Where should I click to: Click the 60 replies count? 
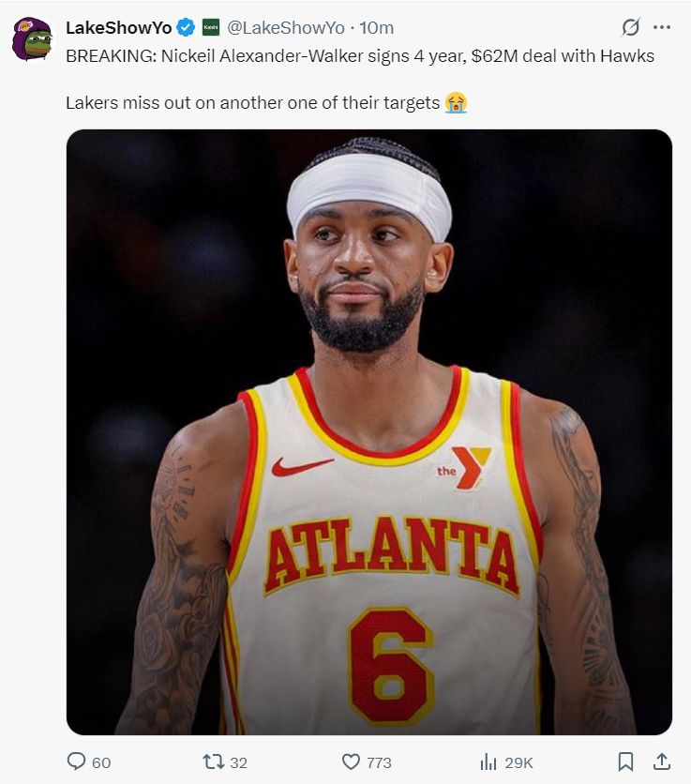[101, 762]
